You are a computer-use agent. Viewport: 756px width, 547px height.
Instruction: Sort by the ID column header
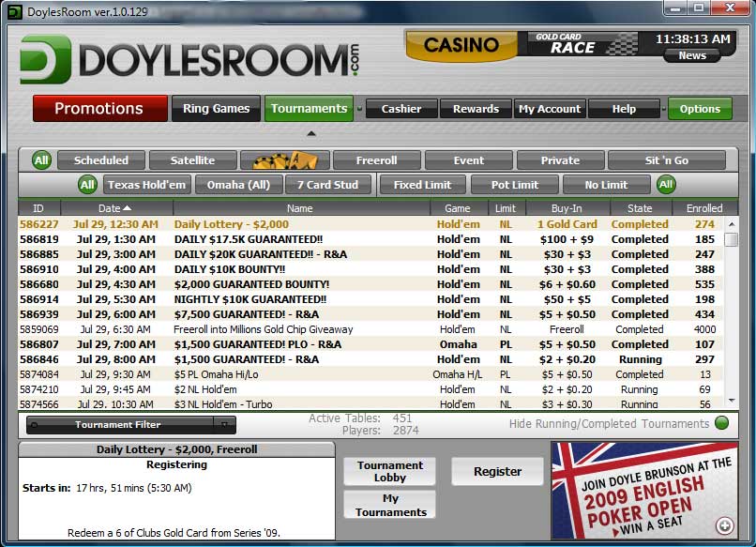38,208
